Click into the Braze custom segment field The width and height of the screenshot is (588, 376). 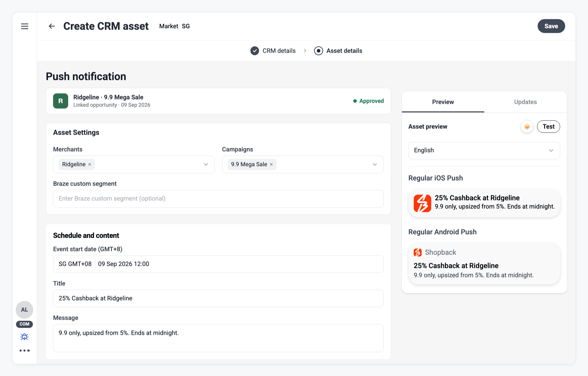pyautogui.click(x=218, y=199)
